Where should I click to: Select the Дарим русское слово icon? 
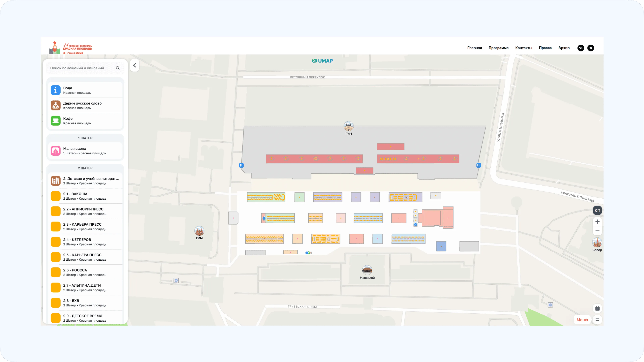(56, 105)
